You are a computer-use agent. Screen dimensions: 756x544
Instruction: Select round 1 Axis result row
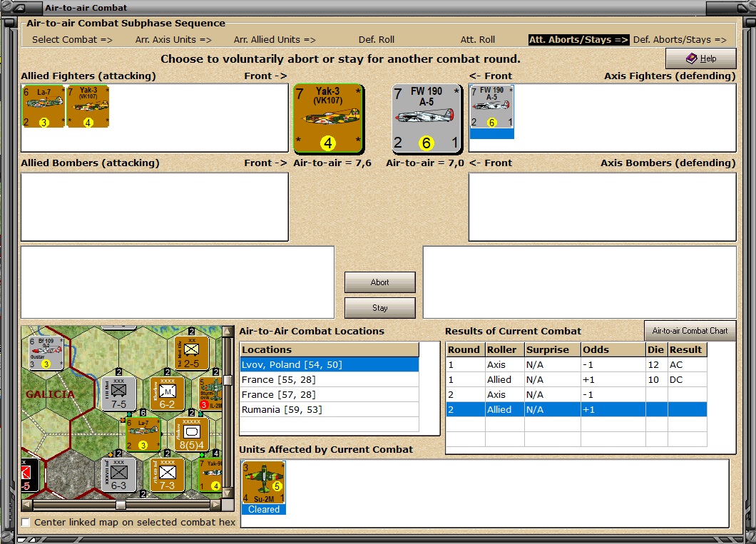577,365
